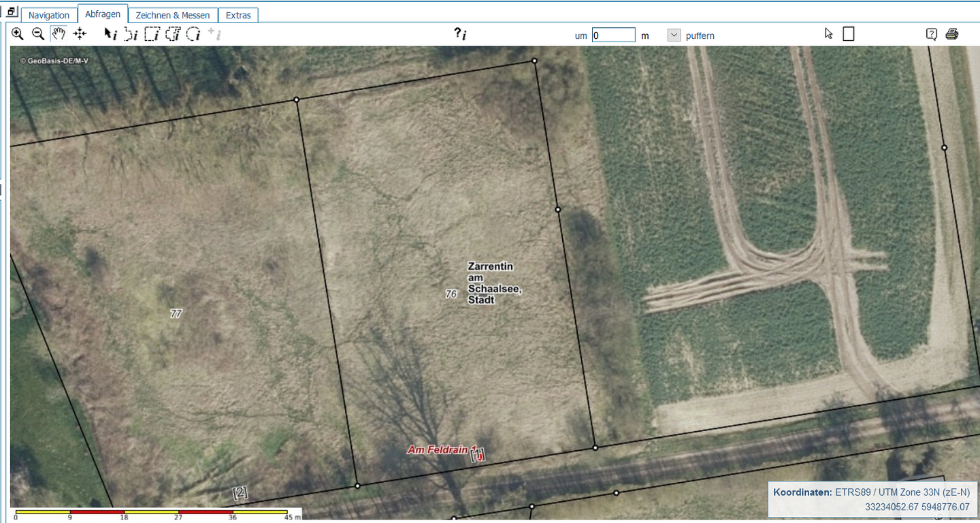This screenshot has width=980, height=523.
Task: Click the buffer distance input field
Action: tap(613, 35)
